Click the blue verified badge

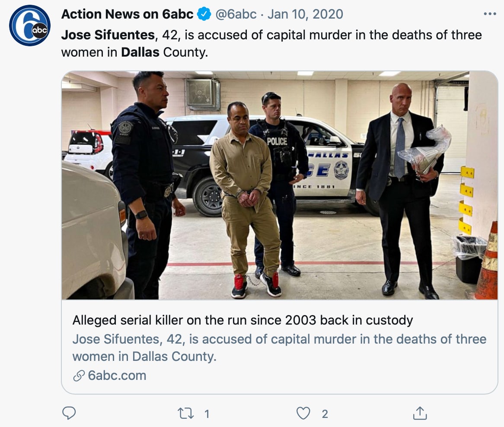pos(204,14)
